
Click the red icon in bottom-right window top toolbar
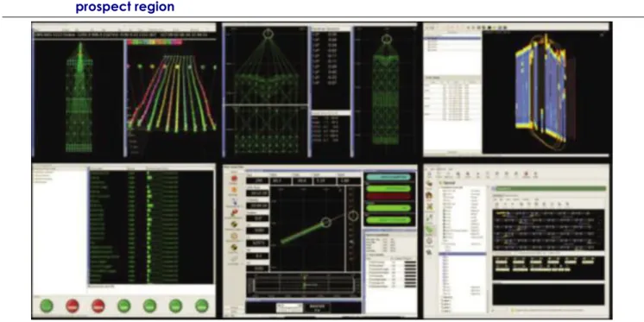click(x=526, y=174)
